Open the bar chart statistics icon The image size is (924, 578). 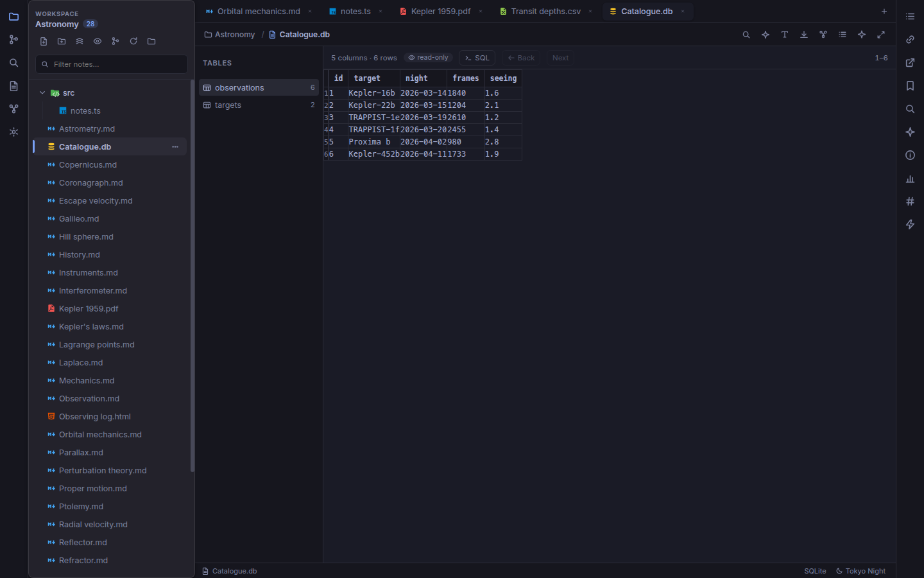pos(910,179)
